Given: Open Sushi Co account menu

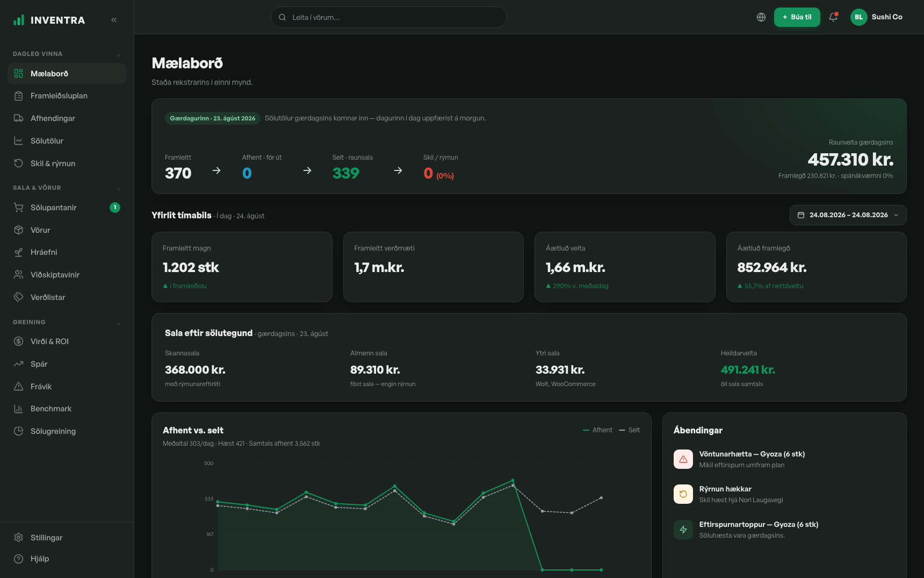Looking at the screenshot, I should (x=877, y=17).
